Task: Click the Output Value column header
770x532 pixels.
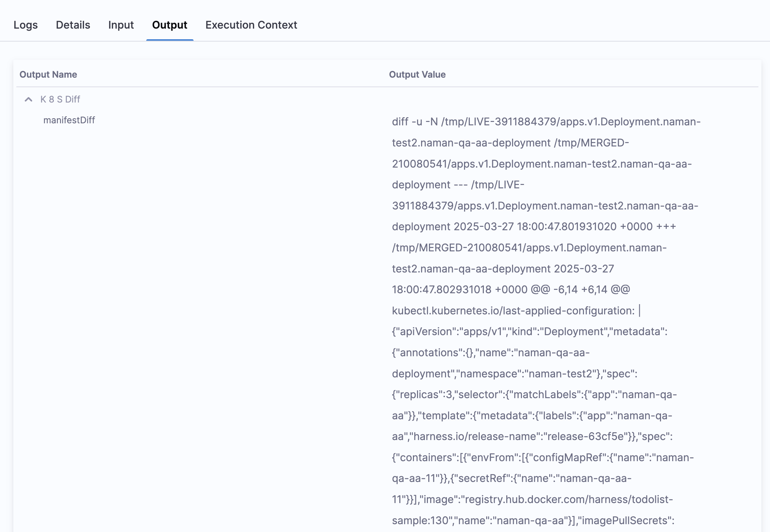Action: point(417,75)
